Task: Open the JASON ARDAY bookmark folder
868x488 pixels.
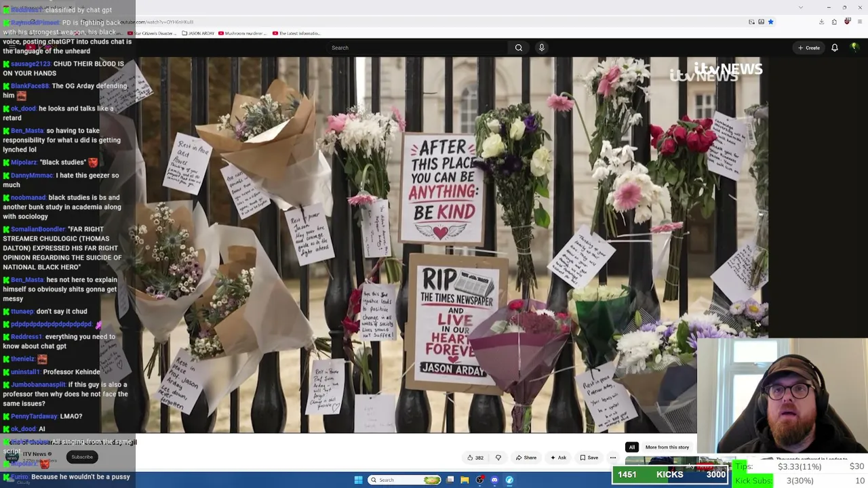Action: (199, 33)
